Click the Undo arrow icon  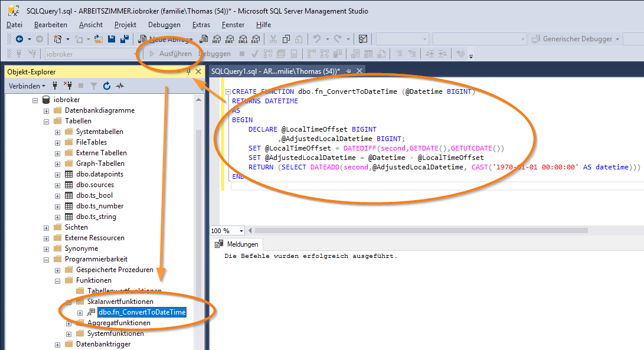pyautogui.click(x=316, y=39)
